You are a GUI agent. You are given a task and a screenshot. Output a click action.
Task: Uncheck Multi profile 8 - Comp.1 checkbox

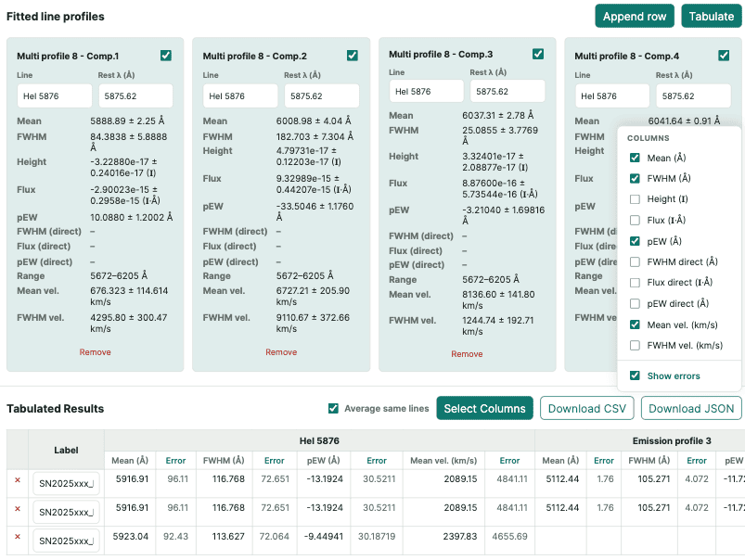click(x=166, y=56)
